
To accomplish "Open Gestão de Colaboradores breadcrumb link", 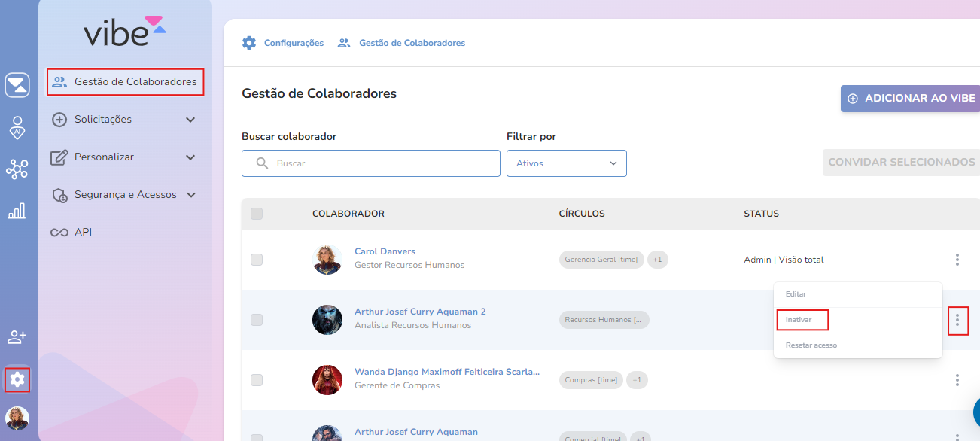I will [412, 43].
